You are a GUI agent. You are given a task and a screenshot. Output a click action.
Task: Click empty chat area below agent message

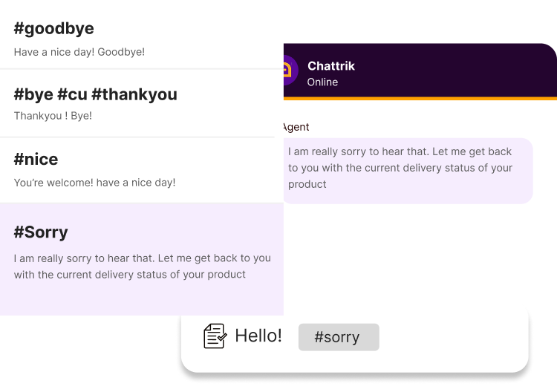416,252
